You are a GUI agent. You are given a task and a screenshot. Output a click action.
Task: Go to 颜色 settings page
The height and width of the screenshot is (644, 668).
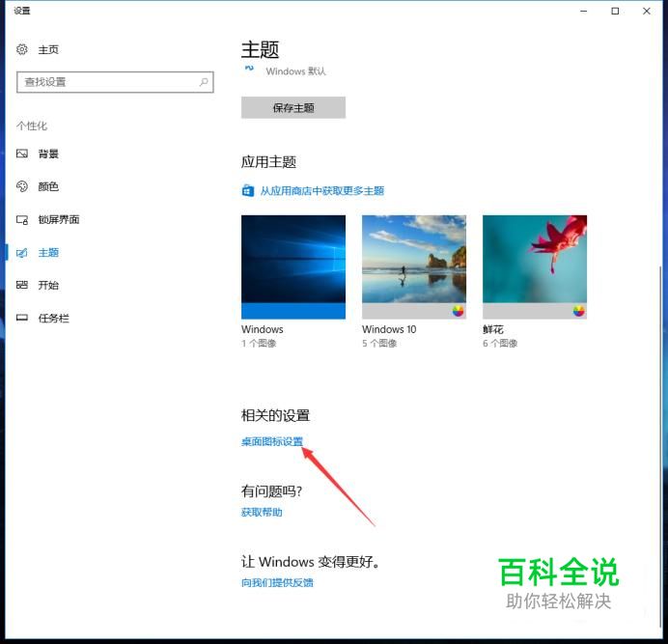coord(48,186)
